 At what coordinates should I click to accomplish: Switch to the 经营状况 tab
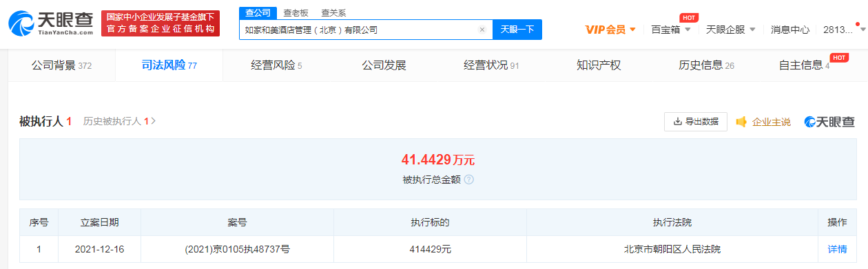[x=491, y=65]
